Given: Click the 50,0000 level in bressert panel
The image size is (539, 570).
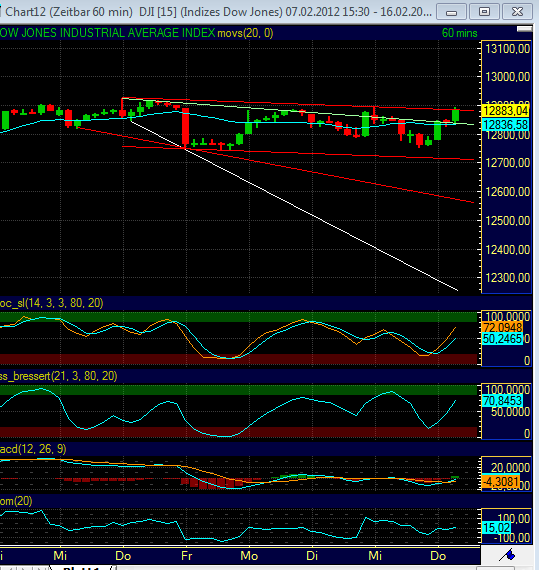Looking at the screenshot, I should [x=510, y=412].
